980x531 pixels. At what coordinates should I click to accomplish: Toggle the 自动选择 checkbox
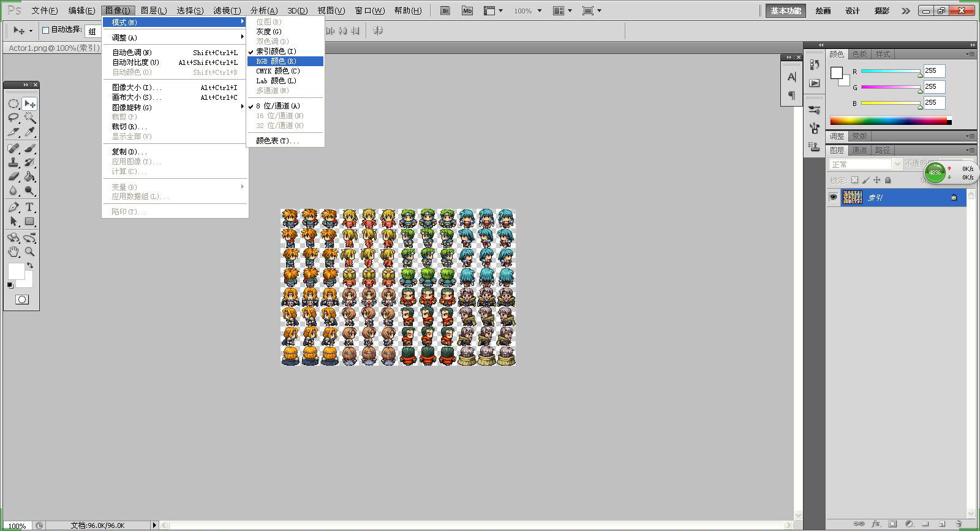tap(45, 30)
